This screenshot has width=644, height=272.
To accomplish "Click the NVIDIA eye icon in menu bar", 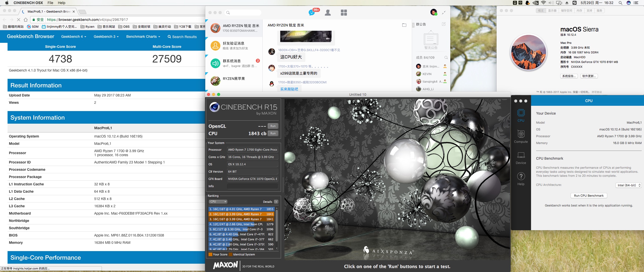I will [536, 3].
